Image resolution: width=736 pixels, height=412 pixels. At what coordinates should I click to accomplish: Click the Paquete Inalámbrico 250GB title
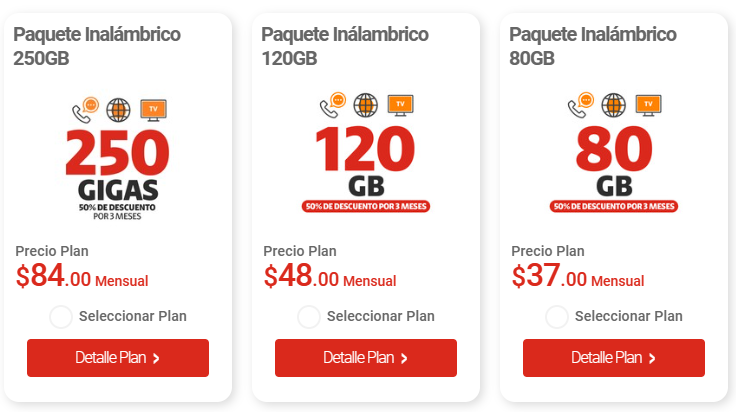pos(97,46)
